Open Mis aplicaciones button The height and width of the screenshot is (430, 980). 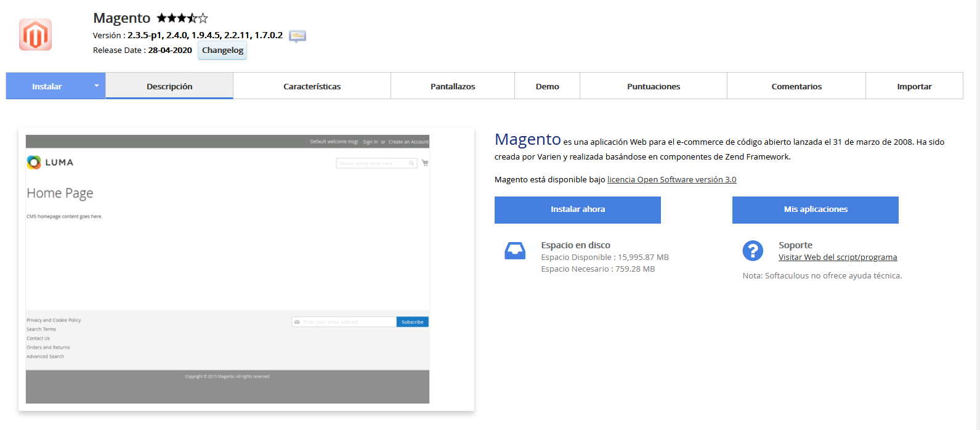(816, 209)
